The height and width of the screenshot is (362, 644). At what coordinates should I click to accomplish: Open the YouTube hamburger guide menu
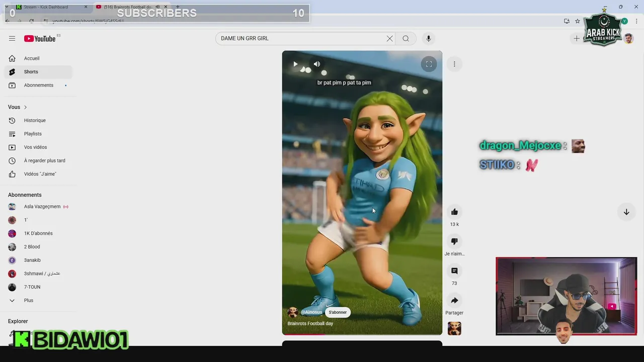pos(12,39)
